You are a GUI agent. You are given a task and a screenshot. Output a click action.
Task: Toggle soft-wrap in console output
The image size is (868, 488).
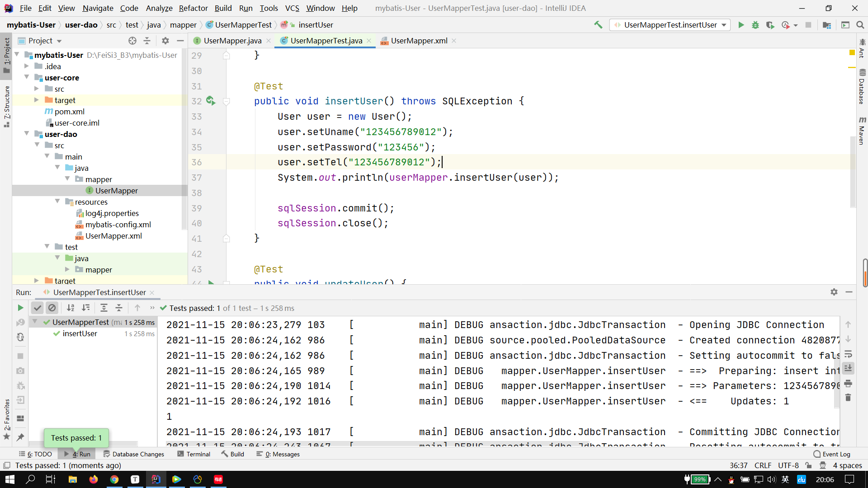tap(848, 354)
